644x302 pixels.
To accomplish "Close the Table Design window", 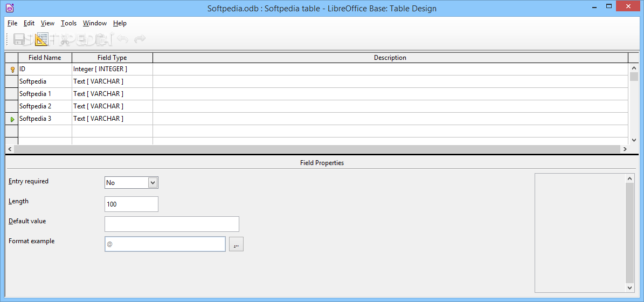I will [x=627, y=6].
